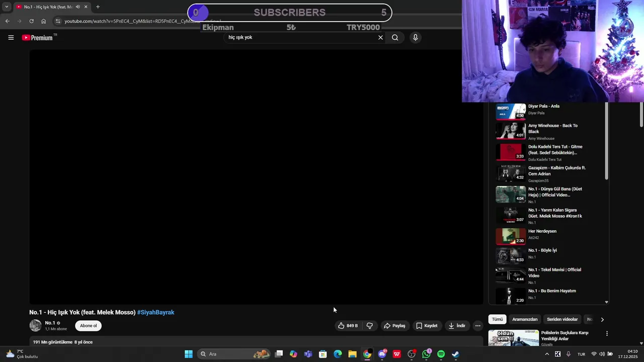Click the playlist panel scrollbar
The width and height of the screenshot is (644, 362).
[606, 141]
